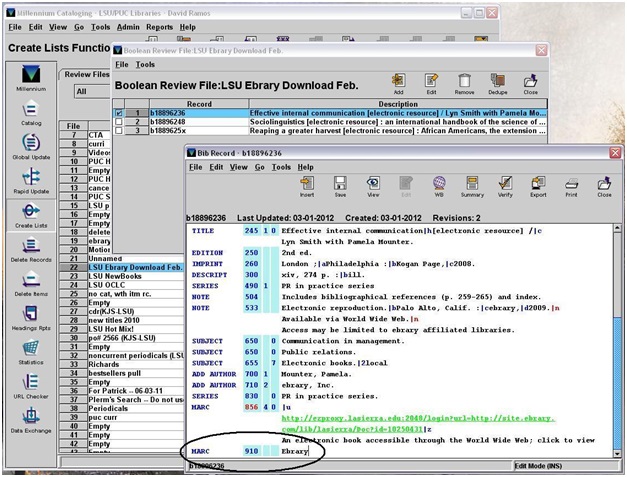Image resolution: width=627 pixels, height=477 pixels.
Task: Open Global Update from the sidebar
Action: tap(30, 147)
